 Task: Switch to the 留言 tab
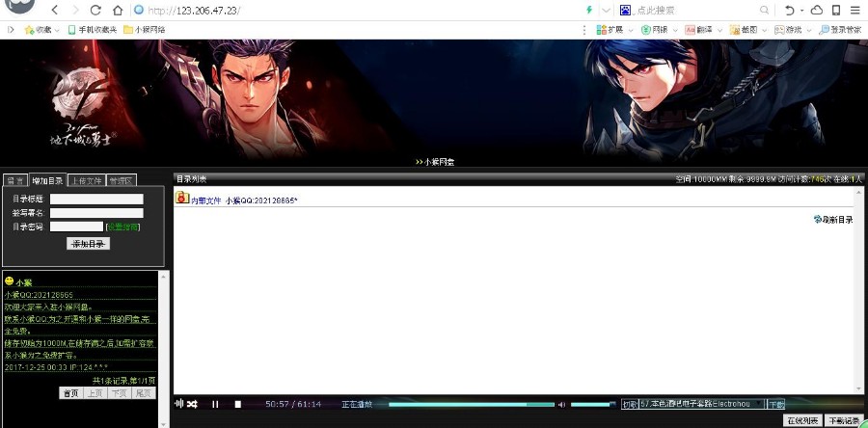(x=15, y=181)
